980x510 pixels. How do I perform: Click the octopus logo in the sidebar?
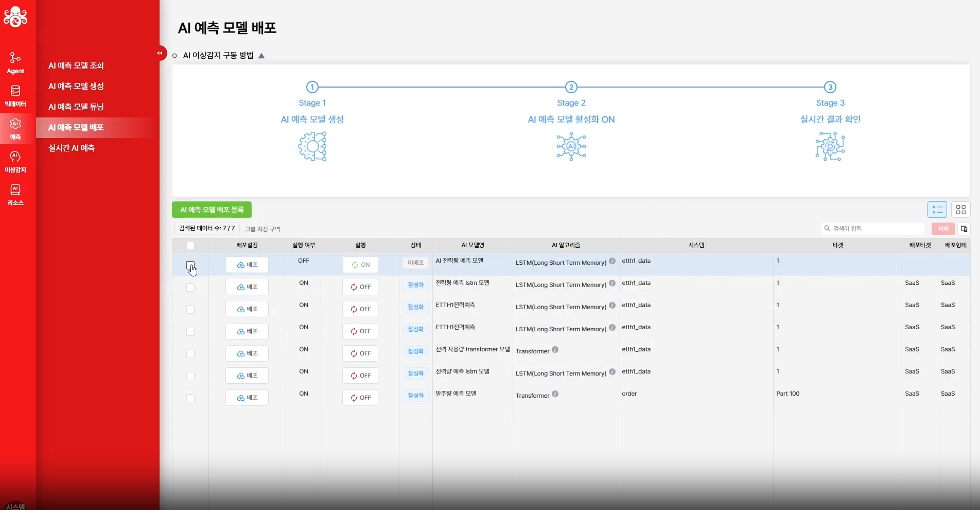click(15, 17)
